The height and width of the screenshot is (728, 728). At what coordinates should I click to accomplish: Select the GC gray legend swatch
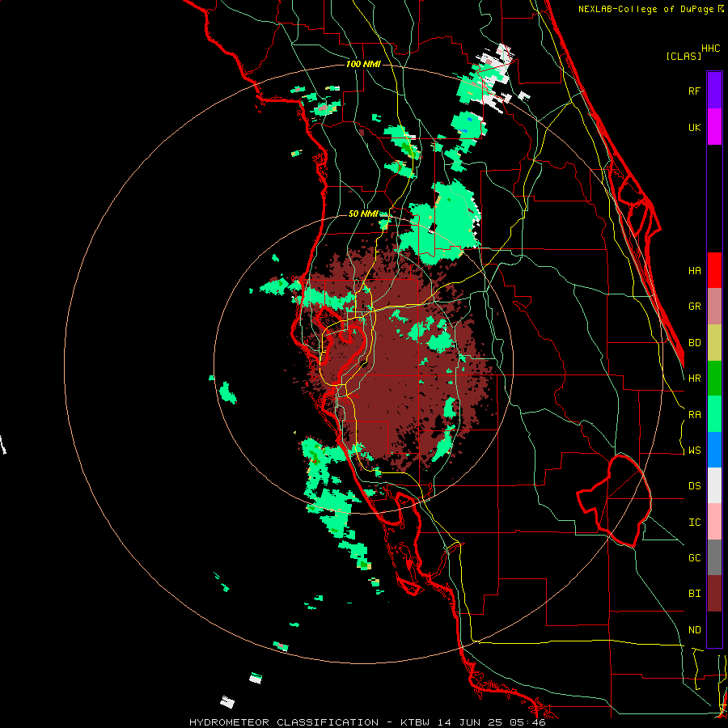pyautogui.click(x=714, y=557)
